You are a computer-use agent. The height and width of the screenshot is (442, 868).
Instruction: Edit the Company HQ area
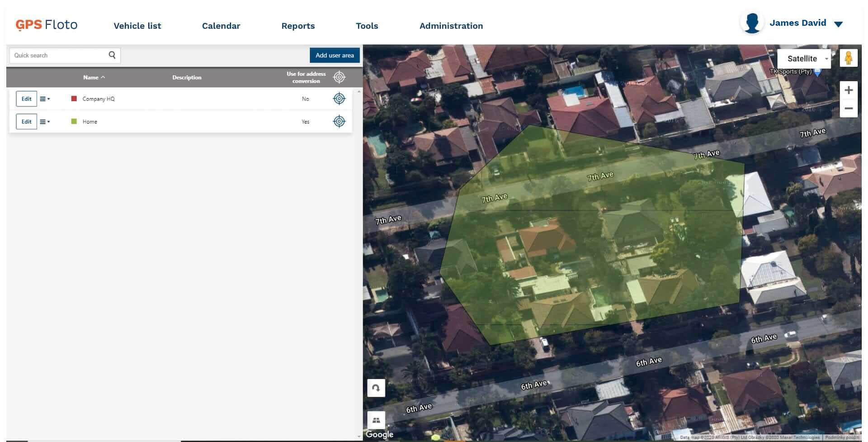point(27,99)
